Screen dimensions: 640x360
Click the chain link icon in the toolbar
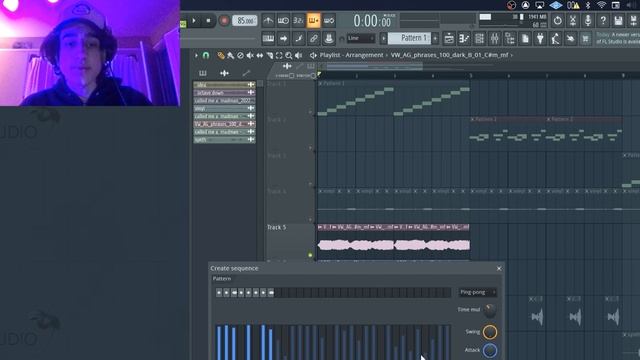pyautogui.click(x=313, y=39)
